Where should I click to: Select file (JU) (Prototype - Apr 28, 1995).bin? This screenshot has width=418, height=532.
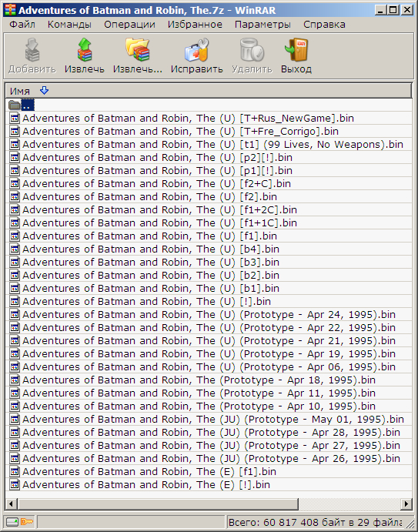[x=212, y=432]
